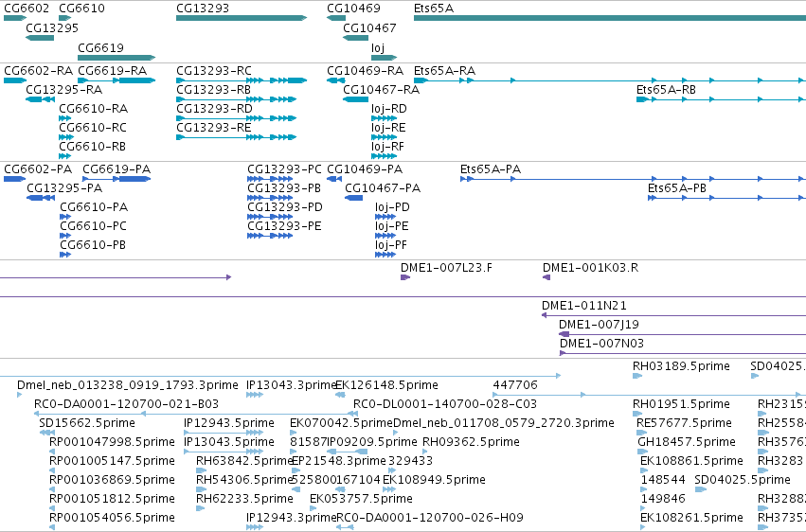Image resolution: width=806 pixels, height=532 pixels.
Task: Select transcript CG6610-RA
Action: coord(93,108)
